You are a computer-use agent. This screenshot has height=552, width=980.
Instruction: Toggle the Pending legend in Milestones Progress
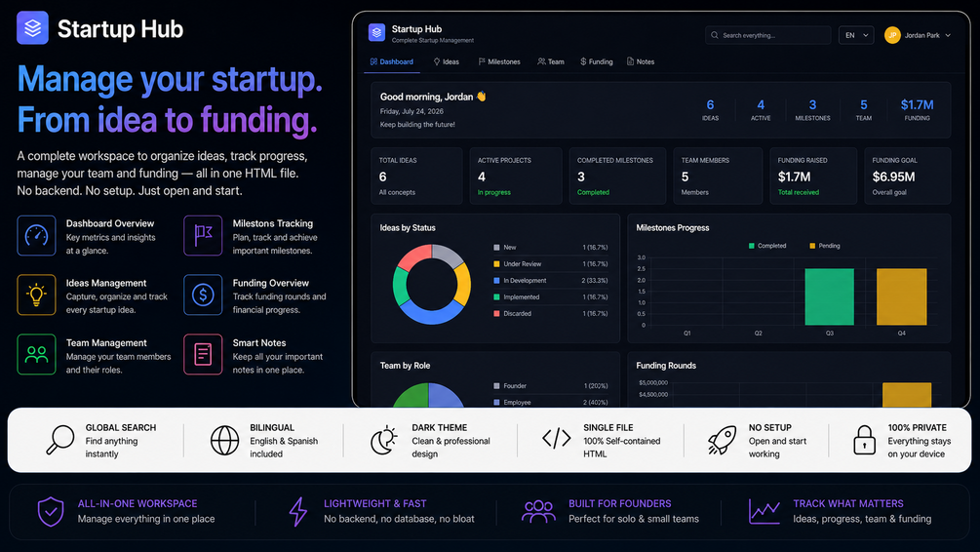click(x=825, y=246)
